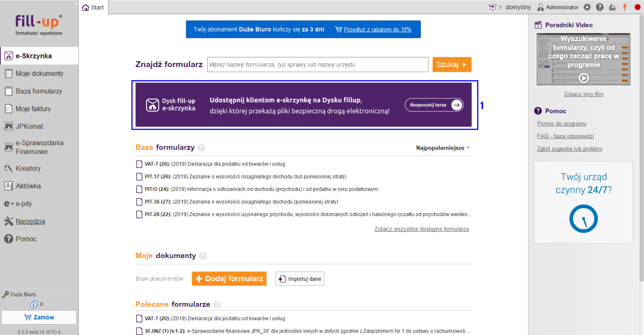
Task: Click the Twój urząd czynny 24/7 banner
Action: tap(583, 202)
